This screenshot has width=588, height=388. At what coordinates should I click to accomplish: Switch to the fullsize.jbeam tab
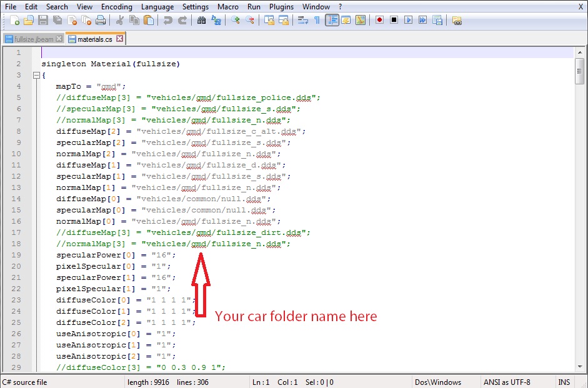point(33,39)
